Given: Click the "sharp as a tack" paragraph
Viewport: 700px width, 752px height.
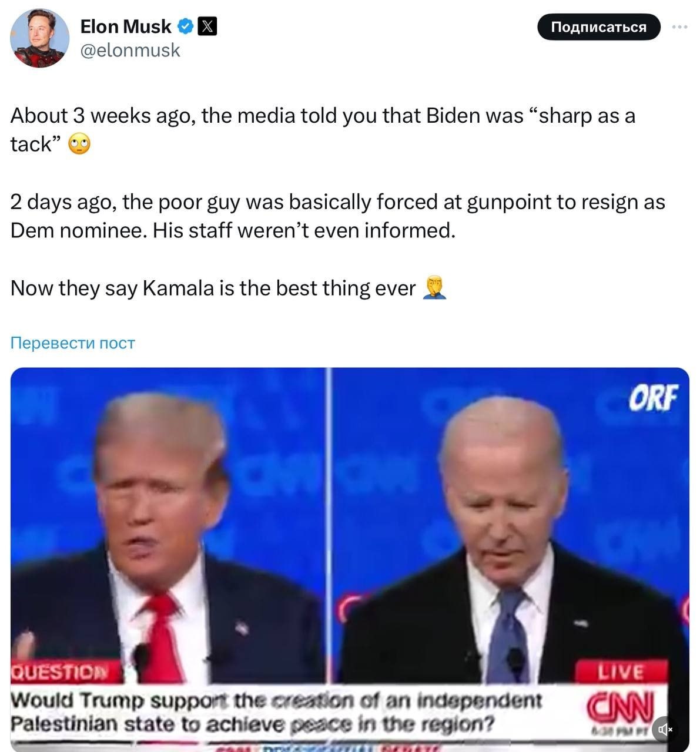Looking at the screenshot, I should pos(323,130).
